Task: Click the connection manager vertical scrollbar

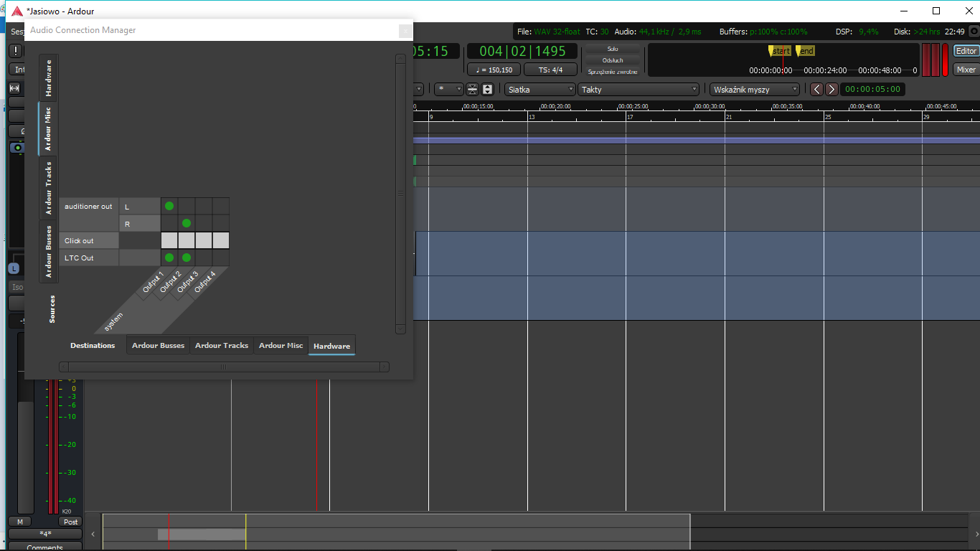Action: pyautogui.click(x=401, y=194)
